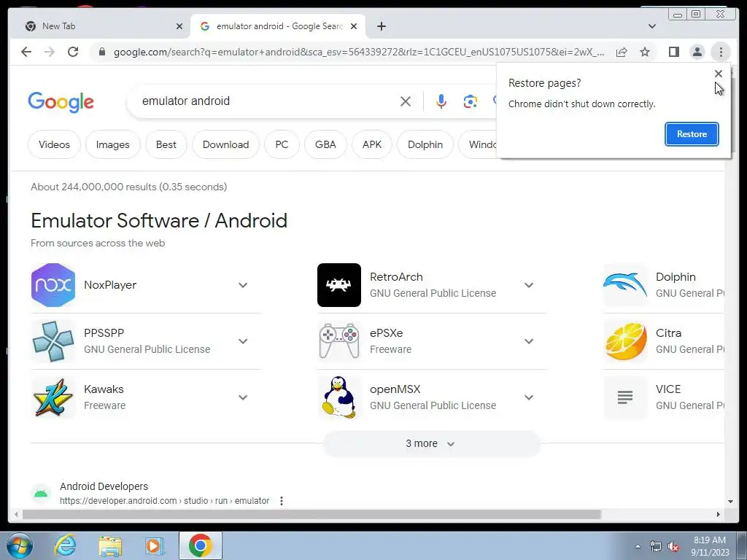Filter results by Videos
This screenshot has width=747, height=560.
(54, 144)
